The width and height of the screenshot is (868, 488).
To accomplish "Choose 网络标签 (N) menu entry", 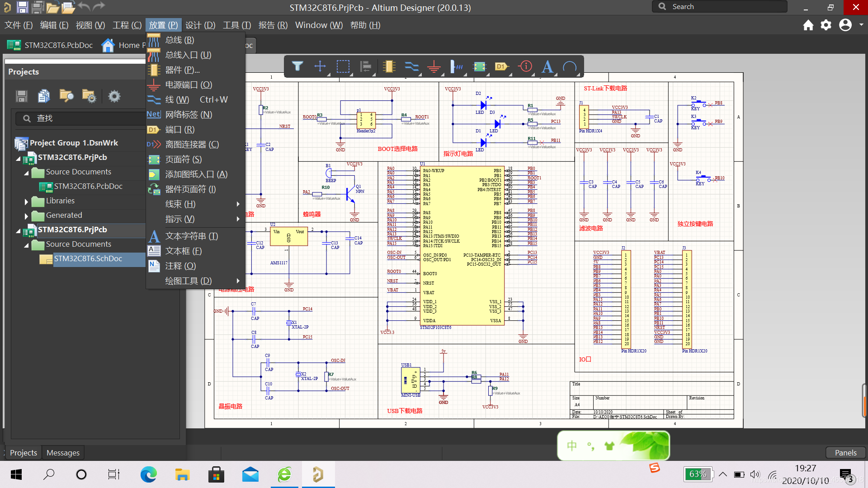I will click(195, 115).
